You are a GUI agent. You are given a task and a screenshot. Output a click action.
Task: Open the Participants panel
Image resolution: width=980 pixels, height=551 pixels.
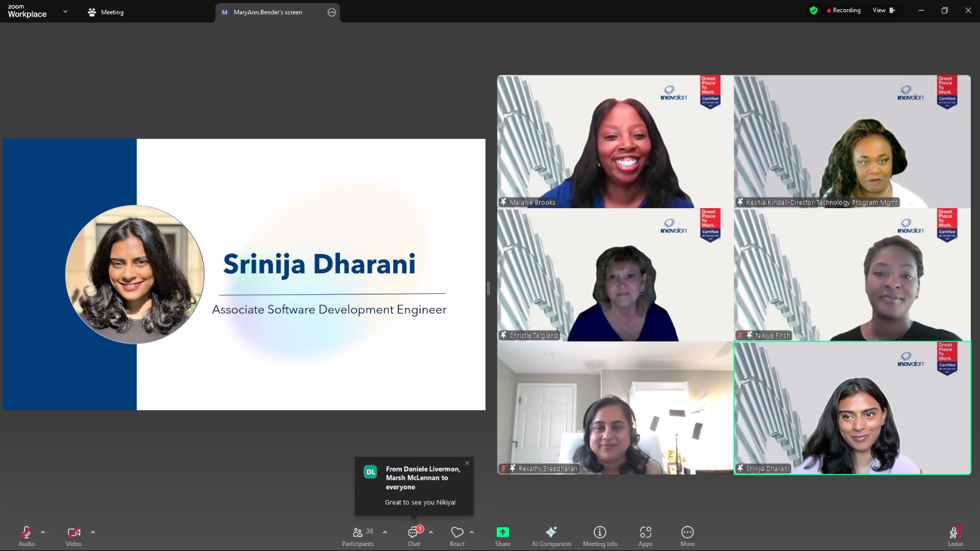358,535
